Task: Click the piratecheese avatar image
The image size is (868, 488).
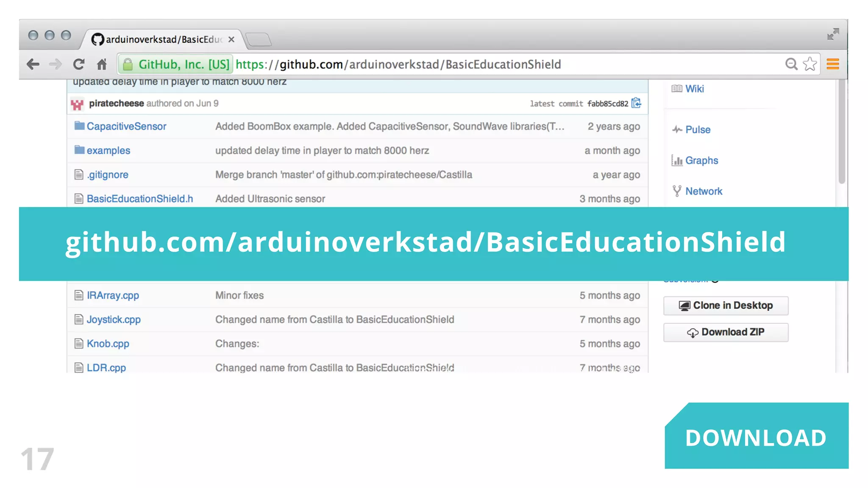Action: point(77,104)
